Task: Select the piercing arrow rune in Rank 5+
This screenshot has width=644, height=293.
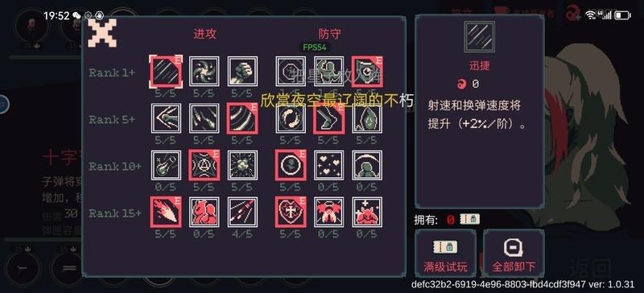Action: click(x=166, y=118)
